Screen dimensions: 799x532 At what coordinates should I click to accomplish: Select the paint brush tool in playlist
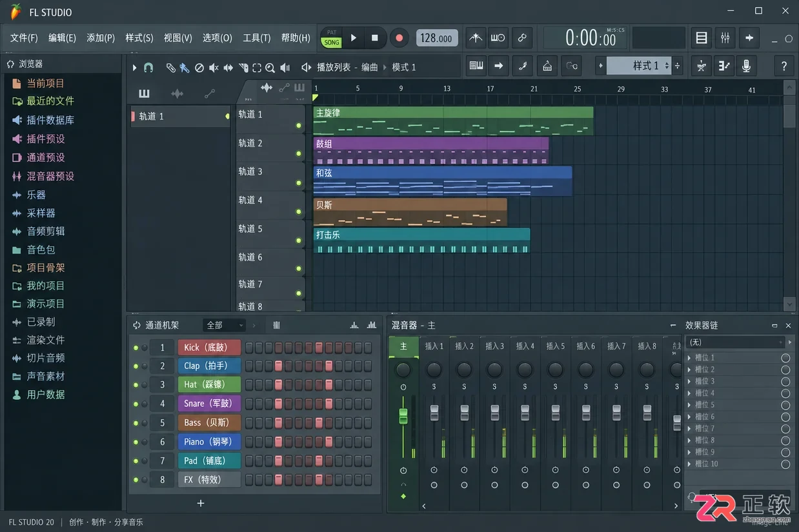pos(185,67)
